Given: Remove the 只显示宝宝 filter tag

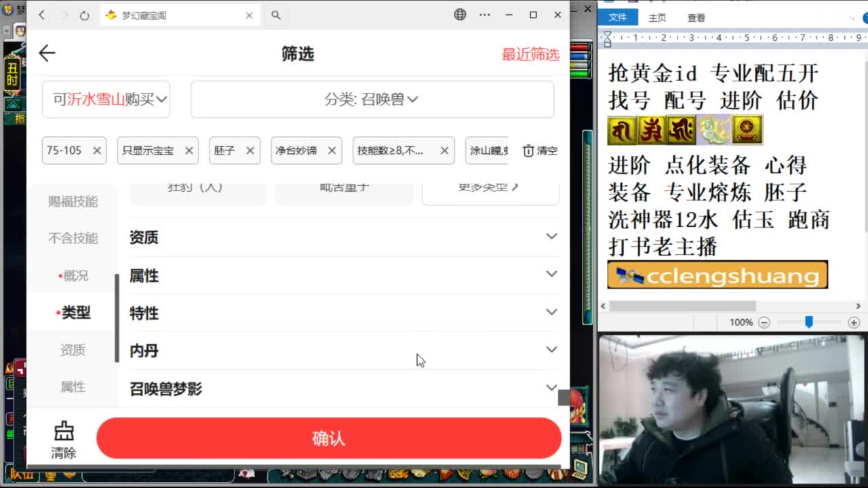Looking at the screenshot, I should pyautogui.click(x=189, y=150).
